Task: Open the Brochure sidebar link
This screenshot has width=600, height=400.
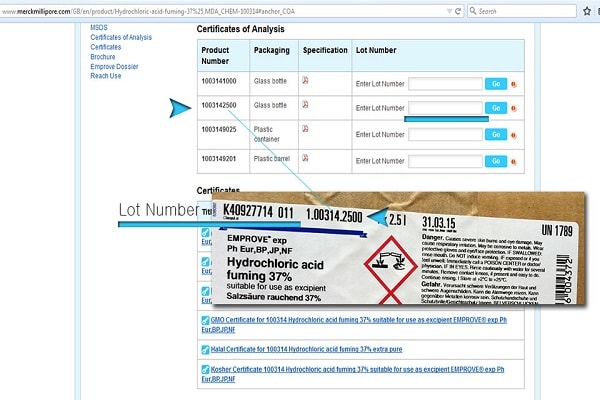Action: coord(103,57)
